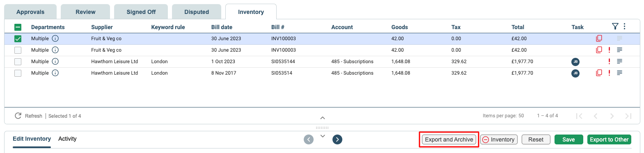Go to the next record with the dark arrow

point(337,139)
